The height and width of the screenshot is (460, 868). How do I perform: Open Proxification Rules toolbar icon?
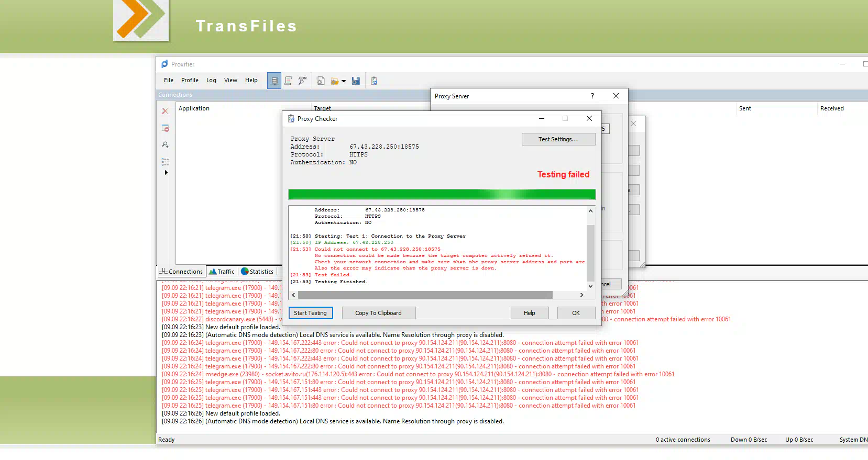288,81
